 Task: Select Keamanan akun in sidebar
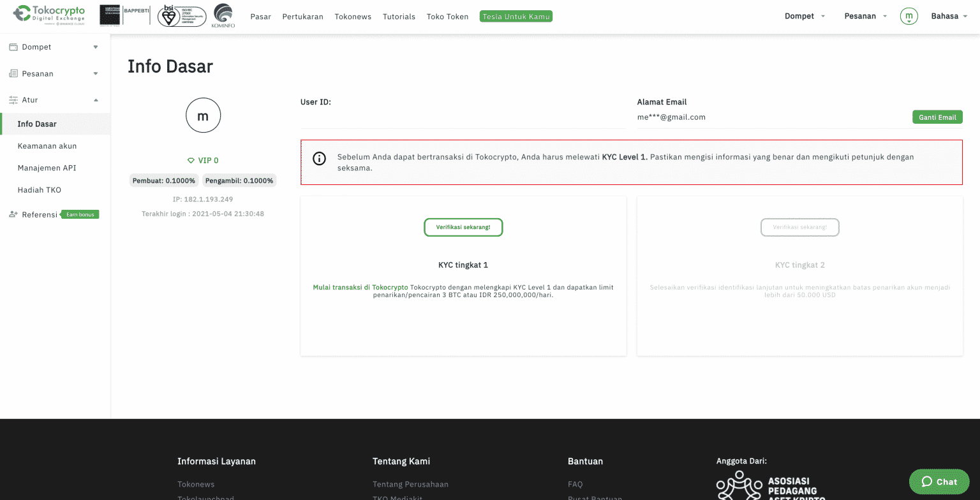[x=47, y=146]
